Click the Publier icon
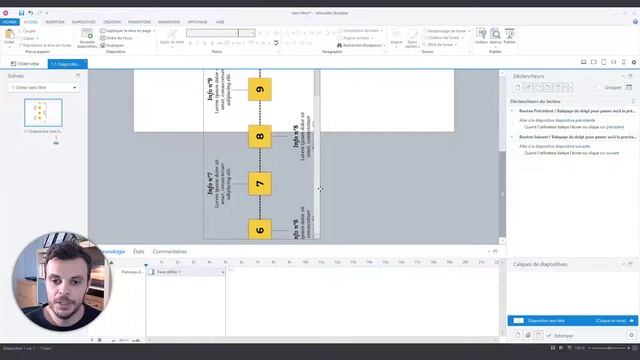Viewport: 640px width, 360px height. (509, 36)
